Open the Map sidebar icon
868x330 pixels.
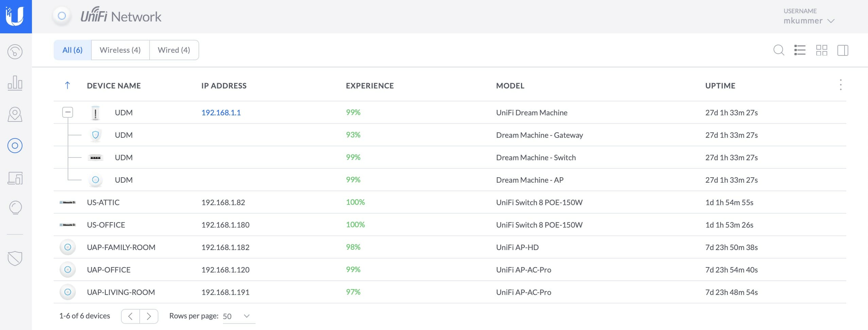15,114
